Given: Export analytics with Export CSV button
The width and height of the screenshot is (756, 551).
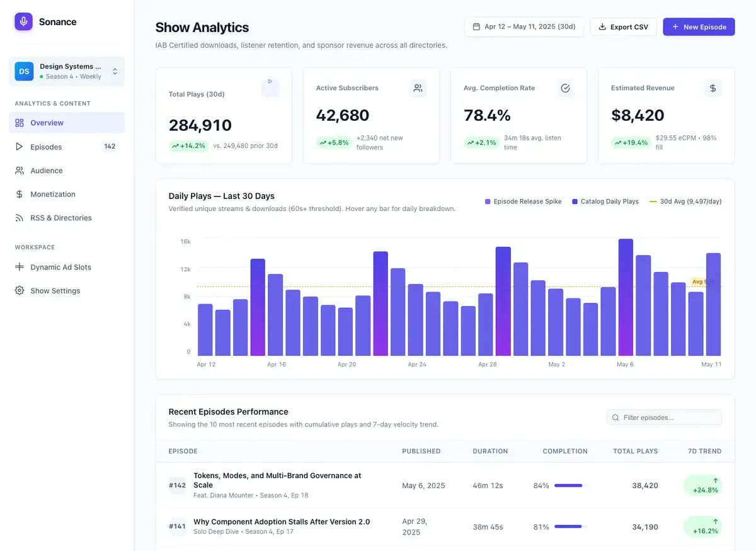Looking at the screenshot, I should coord(623,27).
